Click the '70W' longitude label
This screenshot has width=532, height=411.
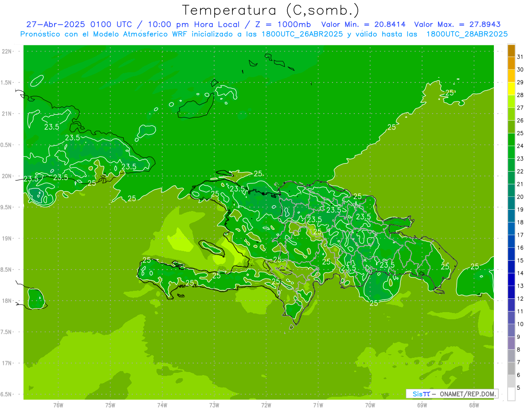click(370, 405)
